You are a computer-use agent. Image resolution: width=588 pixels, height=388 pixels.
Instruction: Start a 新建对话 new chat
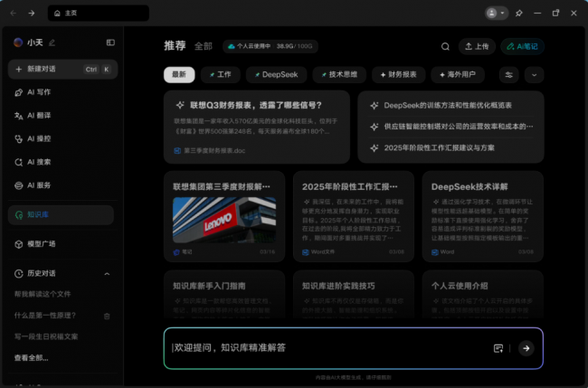(63, 70)
